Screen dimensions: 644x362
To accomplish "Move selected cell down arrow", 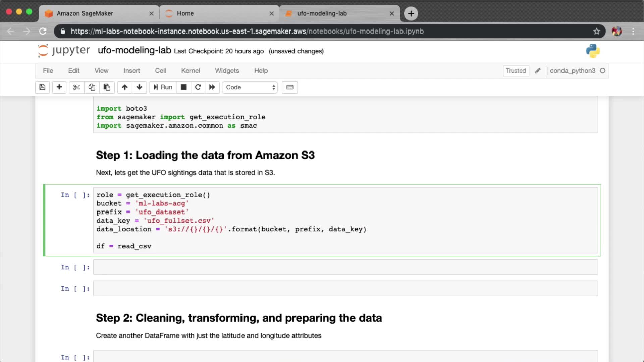I will click(139, 87).
